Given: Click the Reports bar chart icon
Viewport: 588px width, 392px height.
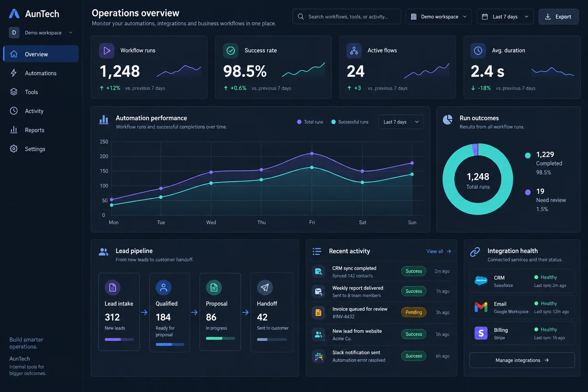Looking at the screenshot, I should point(14,130).
